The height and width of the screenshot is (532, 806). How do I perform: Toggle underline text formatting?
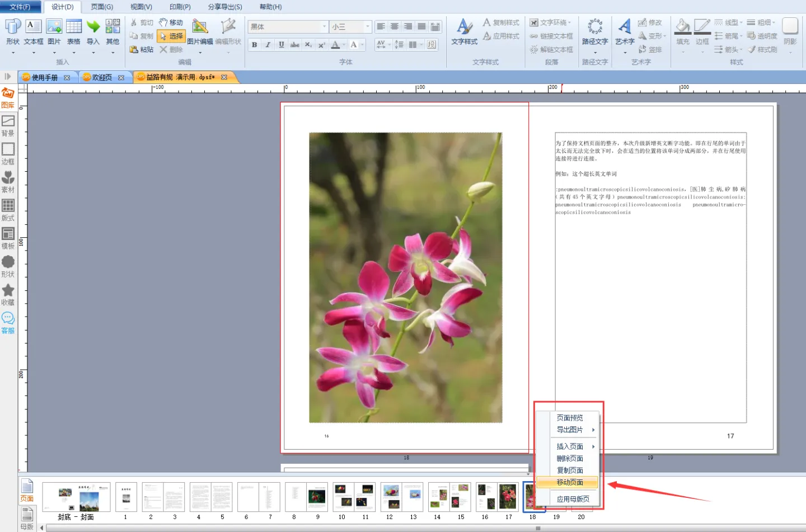[x=282, y=45]
